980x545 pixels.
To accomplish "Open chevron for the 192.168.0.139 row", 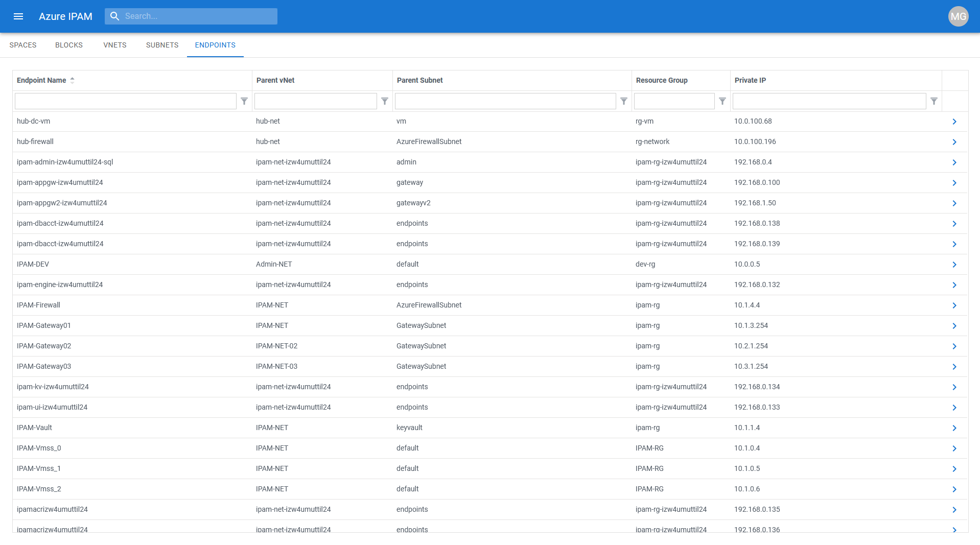I will coord(954,244).
